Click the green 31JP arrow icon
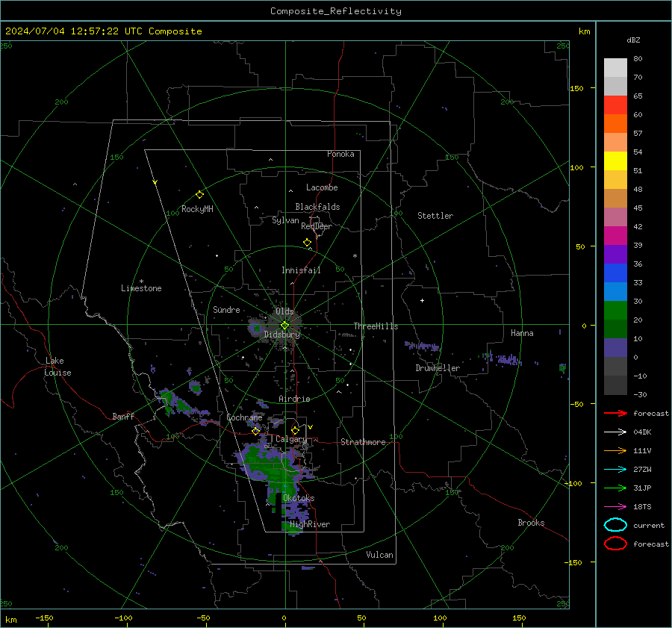The width and height of the screenshot is (672, 628). tap(615, 488)
